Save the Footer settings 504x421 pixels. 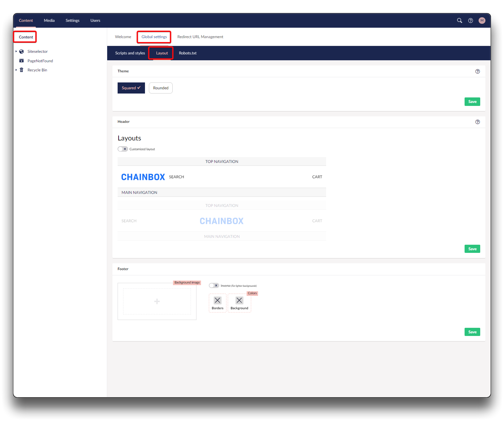click(472, 332)
